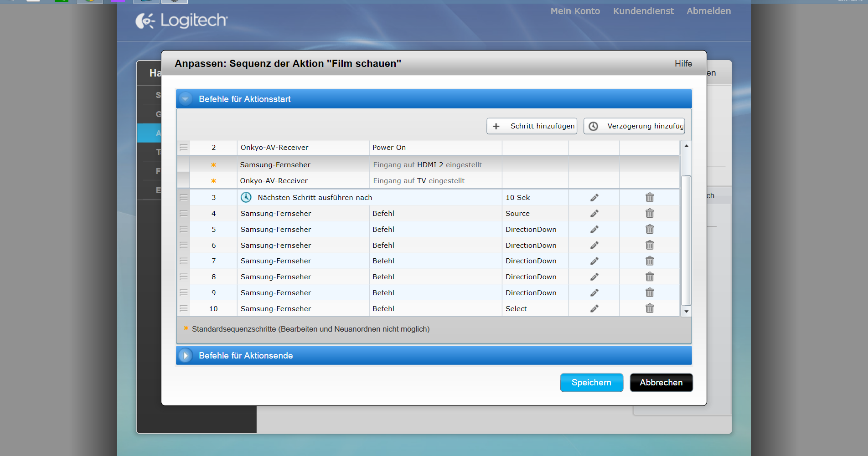Open Kundendienst in top navigation
This screenshot has width=868, height=456.
(x=643, y=11)
